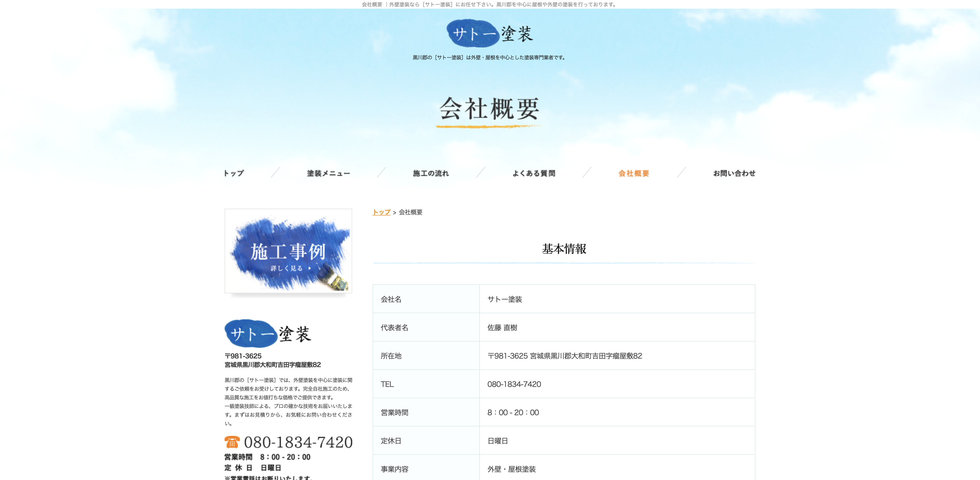The width and height of the screenshot is (980, 480).
Task: Click the sidebar phone number 080-1834-7420
Action: click(298, 442)
